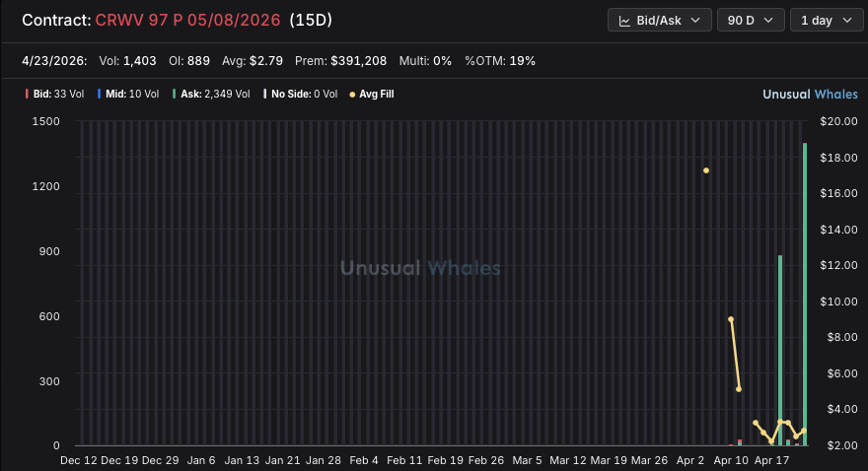This screenshot has height=471, width=868.
Task: Click the Apr 17 x-axis label
Action: (771, 460)
